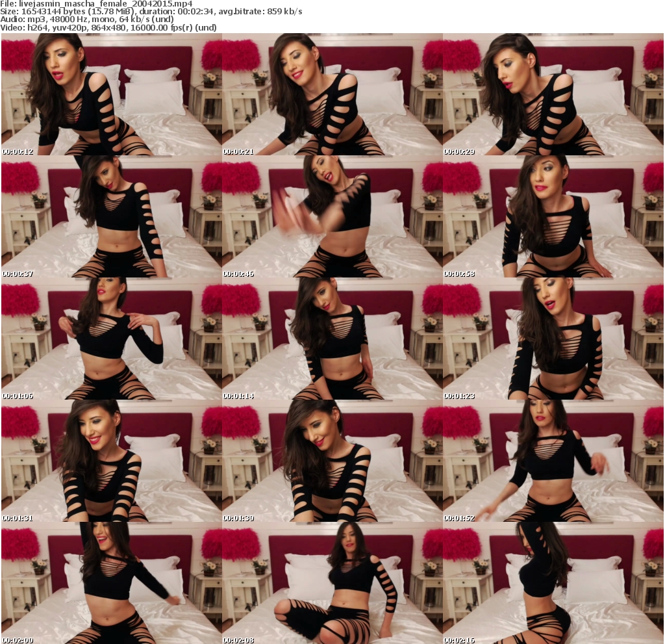Screen dimensions: 665x644
Task: Pick the frame captured at 00:01:52
Action: (x=553, y=461)
